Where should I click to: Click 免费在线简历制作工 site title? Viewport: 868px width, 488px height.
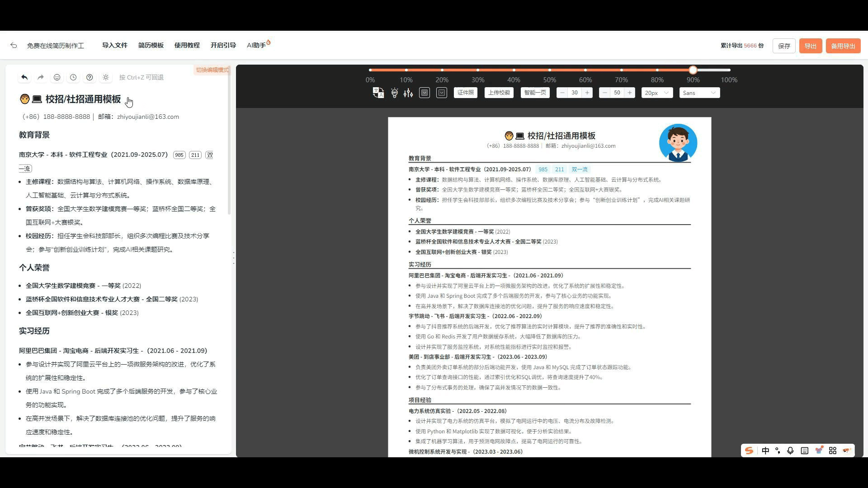click(56, 46)
